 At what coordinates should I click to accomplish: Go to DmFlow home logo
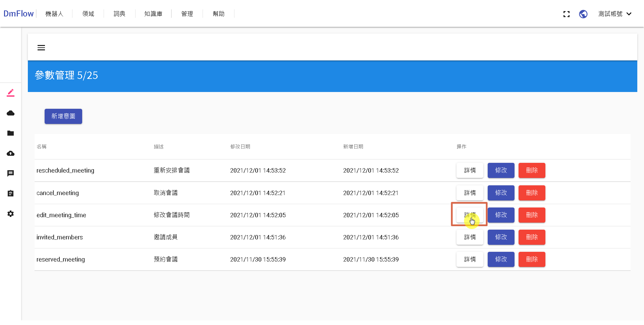coord(18,14)
